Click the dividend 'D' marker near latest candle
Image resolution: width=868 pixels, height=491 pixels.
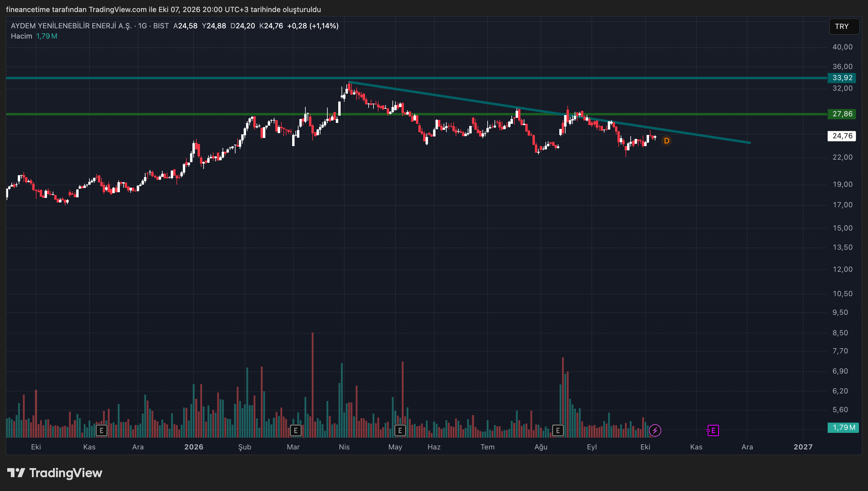667,141
